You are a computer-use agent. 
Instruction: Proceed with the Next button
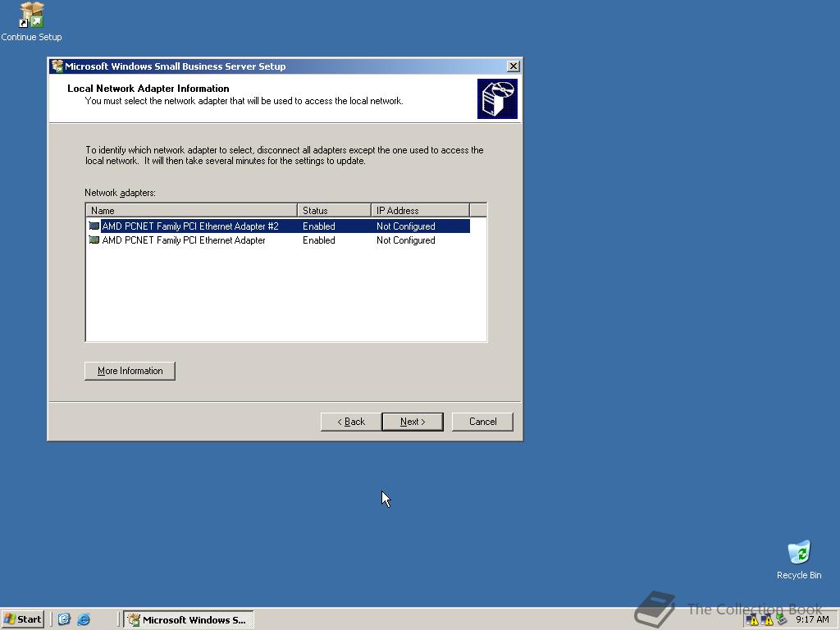coord(413,422)
